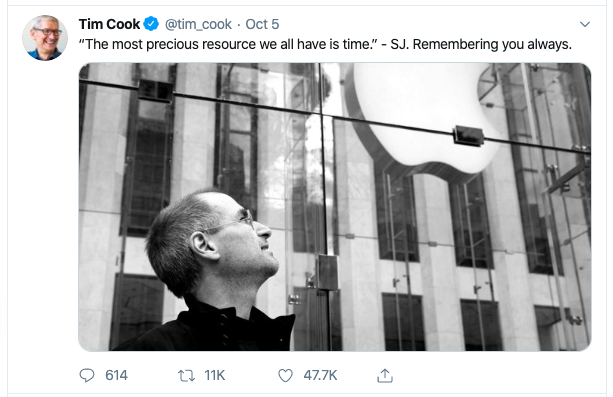Image resolution: width=613 pixels, height=397 pixels.
Task: Click the 'SJ' initials in the tweet
Action: (400, 44)
